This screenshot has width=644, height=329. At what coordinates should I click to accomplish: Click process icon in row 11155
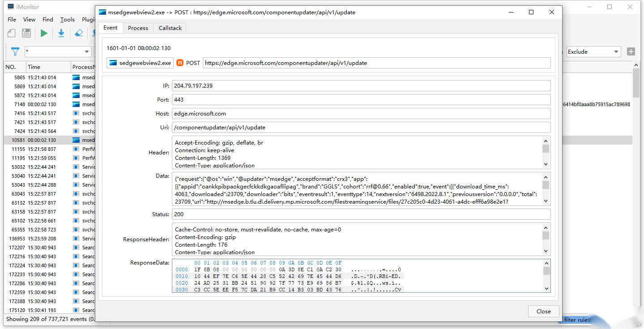tap(76, 149)
